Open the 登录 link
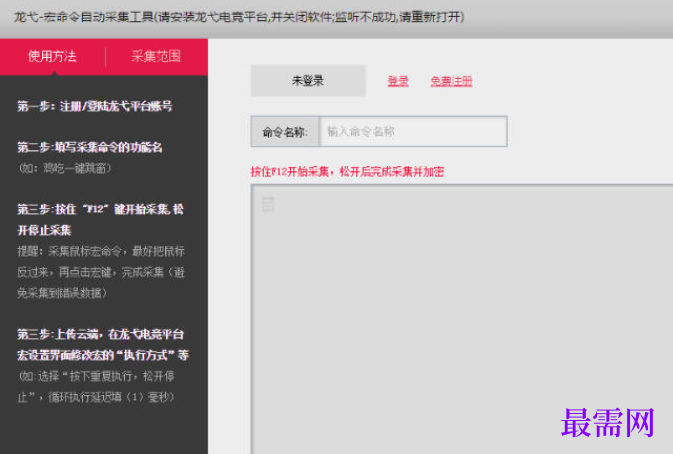This screenshot has width=673, height=454. pos(398,81)
